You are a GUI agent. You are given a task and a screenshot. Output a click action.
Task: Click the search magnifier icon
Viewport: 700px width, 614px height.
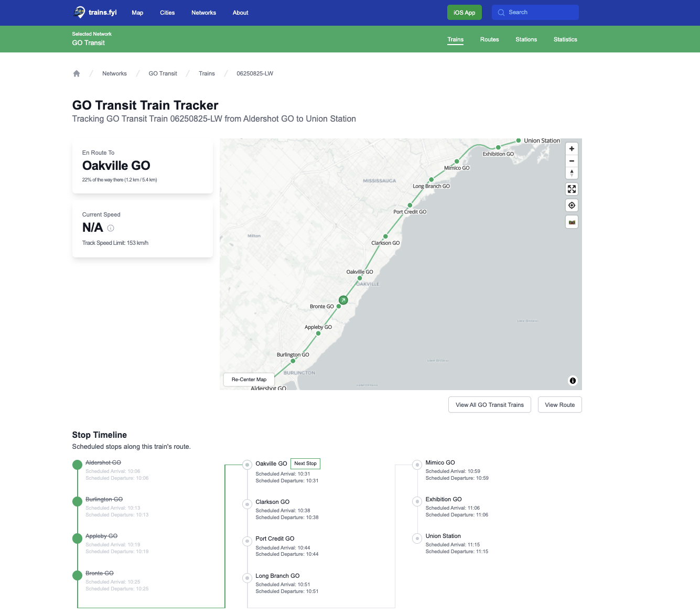(501, 13)
